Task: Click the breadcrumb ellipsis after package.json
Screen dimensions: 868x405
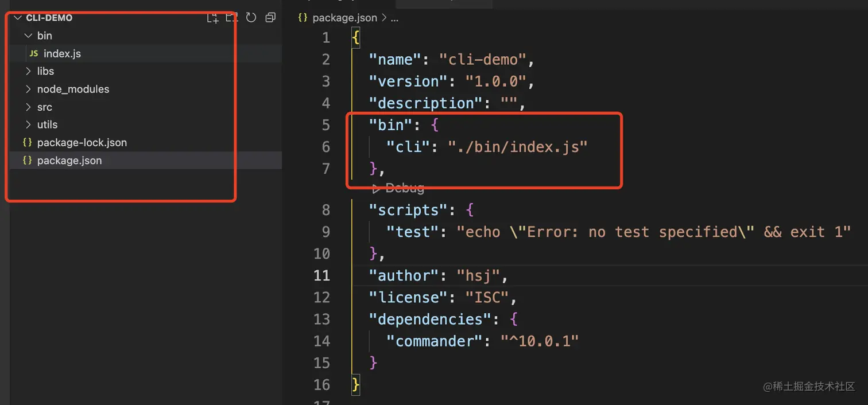Action: tap(394, 18)
